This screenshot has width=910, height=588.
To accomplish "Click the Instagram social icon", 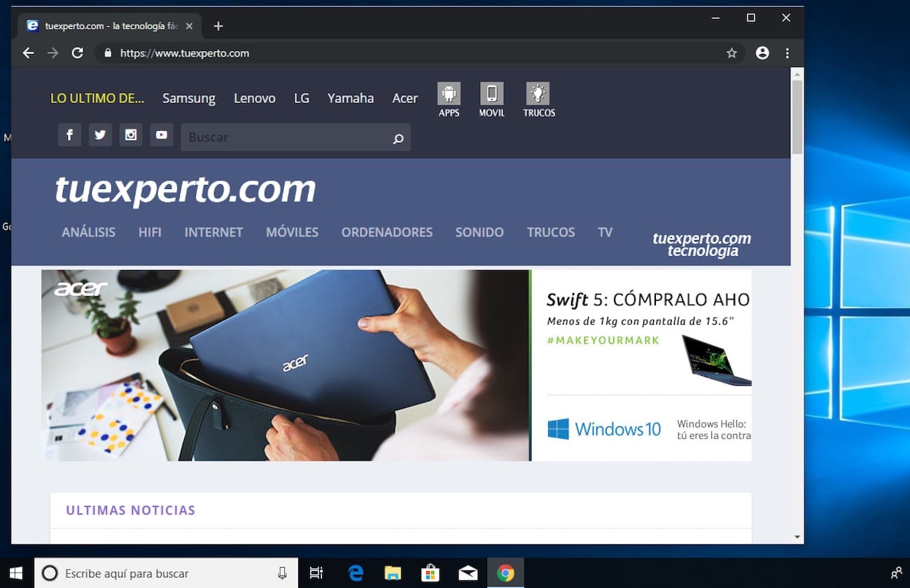I will (x=131, y=135).
